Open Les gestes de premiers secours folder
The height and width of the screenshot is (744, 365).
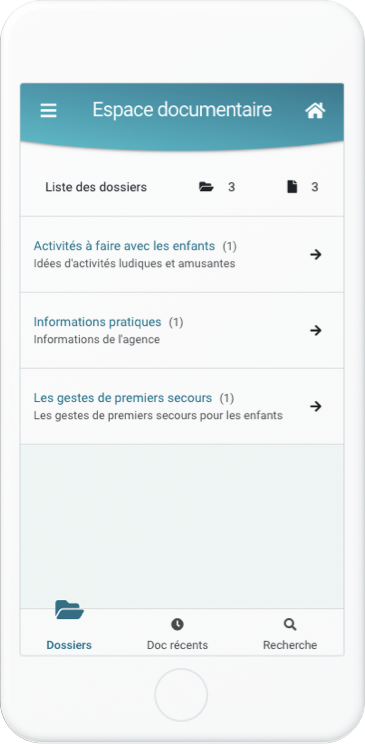pos(123,398)
